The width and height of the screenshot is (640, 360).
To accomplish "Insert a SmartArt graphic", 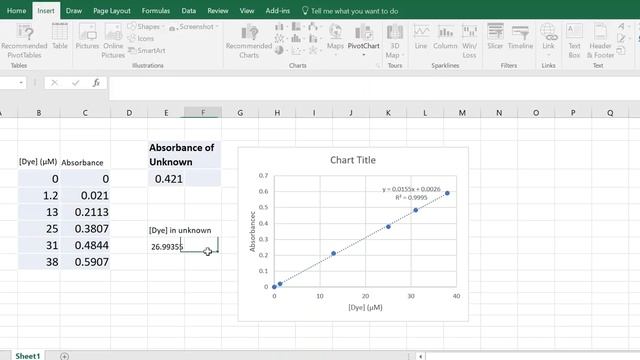I will coord(147,51).
